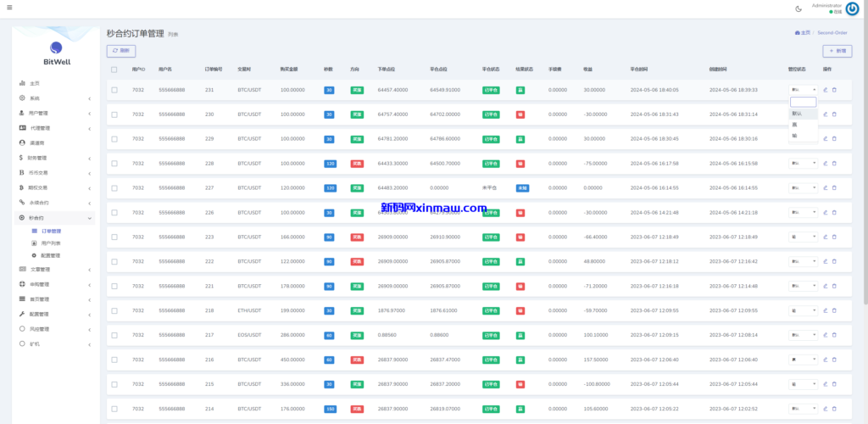
Task: Click the BitWell logo
Action: (56, 53)
